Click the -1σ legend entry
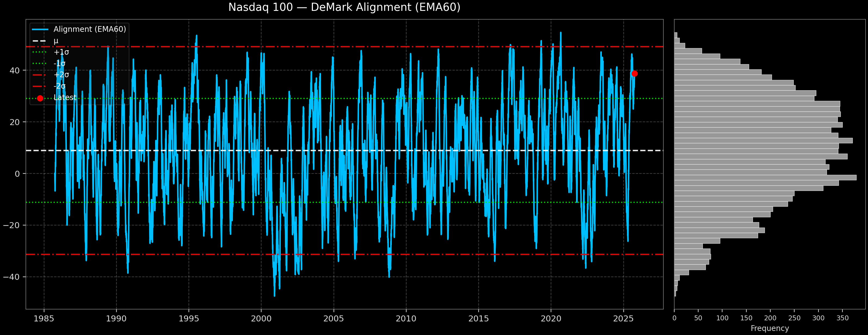868x335 pixels. coord(60,63)
